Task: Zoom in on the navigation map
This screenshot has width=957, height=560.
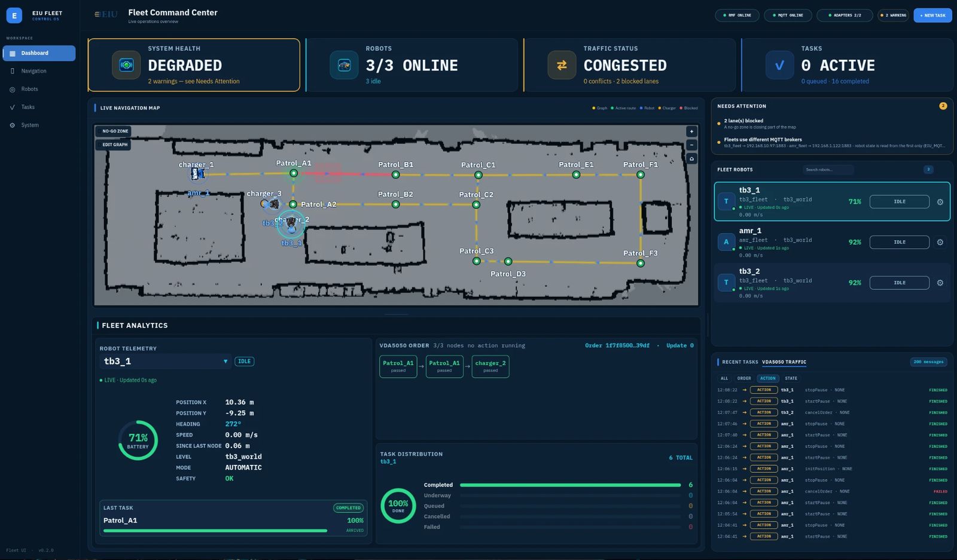Action: pyautogui.click(x=691, y=131)
